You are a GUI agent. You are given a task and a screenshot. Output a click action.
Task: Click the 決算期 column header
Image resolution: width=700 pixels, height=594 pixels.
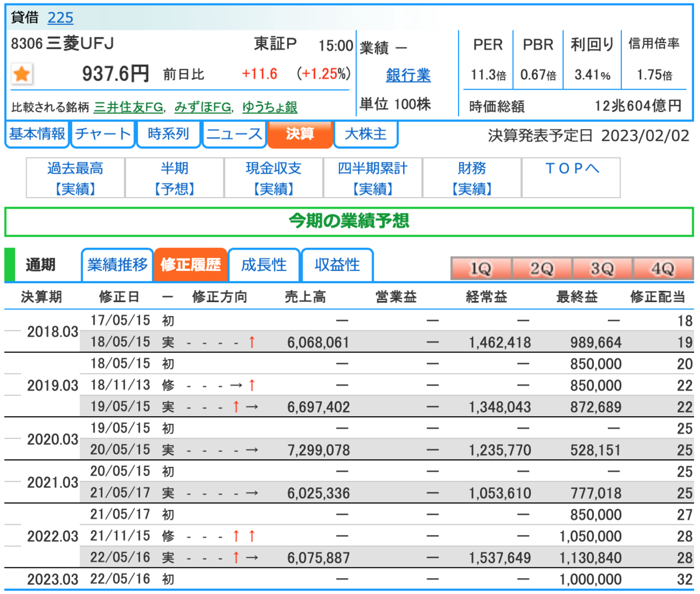[x=41, y=297]
